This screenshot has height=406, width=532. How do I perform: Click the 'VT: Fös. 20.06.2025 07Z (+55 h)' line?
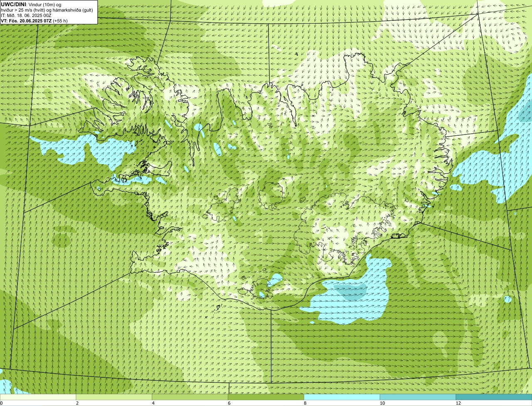(34, 21)
